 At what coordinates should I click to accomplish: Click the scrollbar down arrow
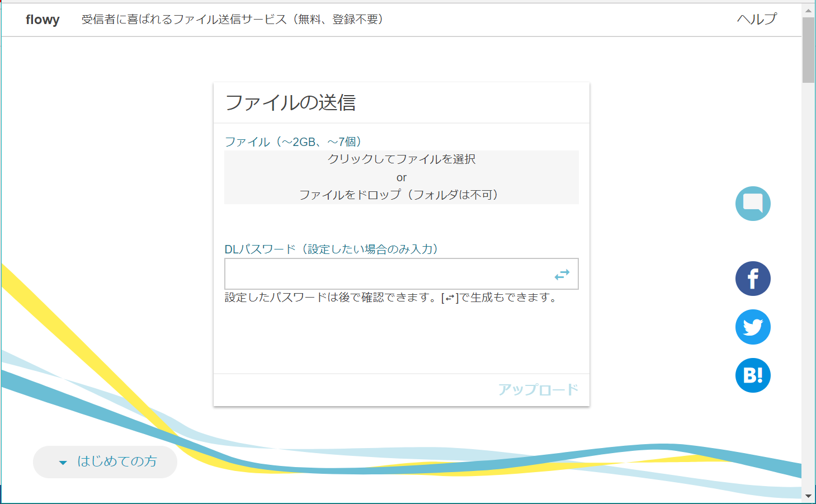[x=808, y=496]
